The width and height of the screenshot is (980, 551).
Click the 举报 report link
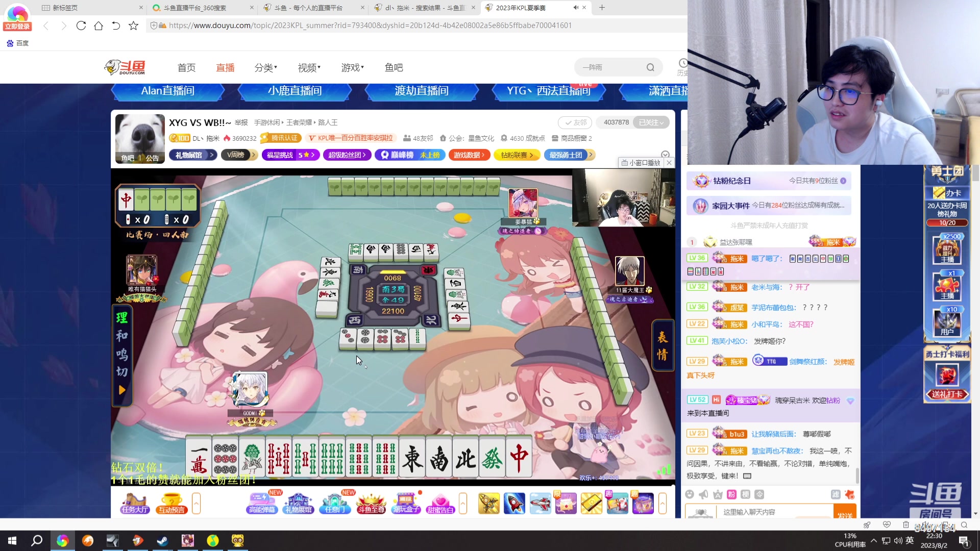click(x=241, y=122)
